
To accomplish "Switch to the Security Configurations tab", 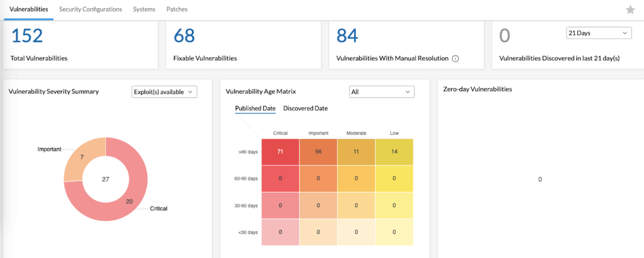I will (x=90, y=9).
